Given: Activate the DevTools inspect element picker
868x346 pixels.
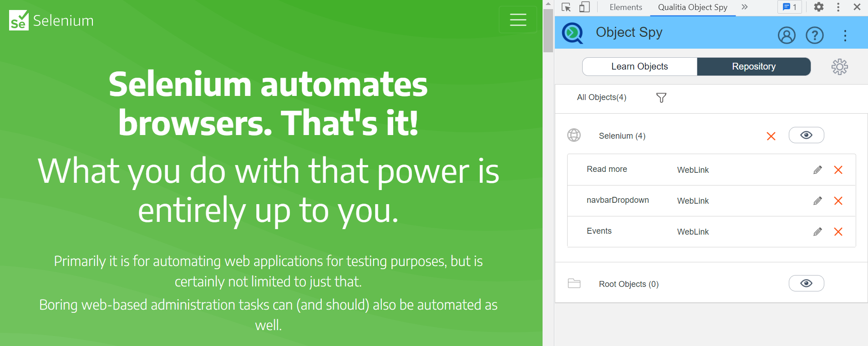Looking at the screenshot, I should (566, 7).
